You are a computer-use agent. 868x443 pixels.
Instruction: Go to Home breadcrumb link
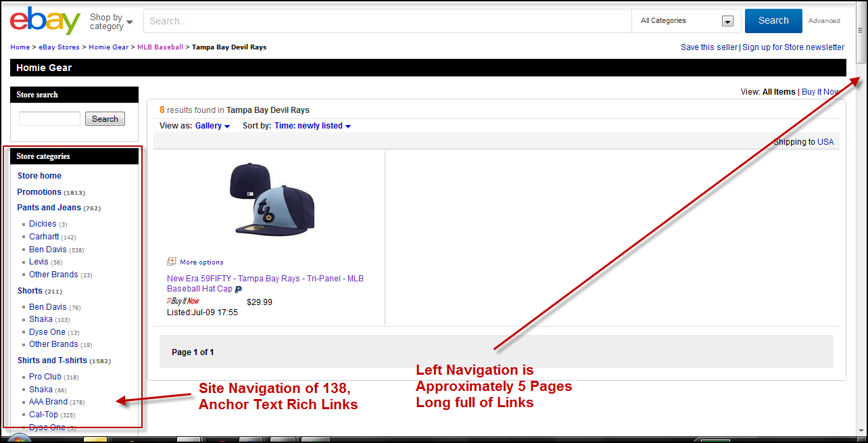(x=20, y=47)
